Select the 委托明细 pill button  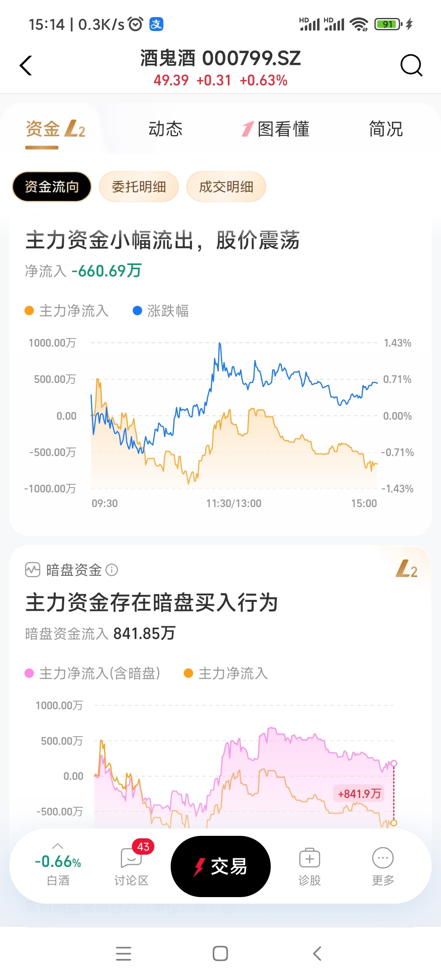[139, 187]
